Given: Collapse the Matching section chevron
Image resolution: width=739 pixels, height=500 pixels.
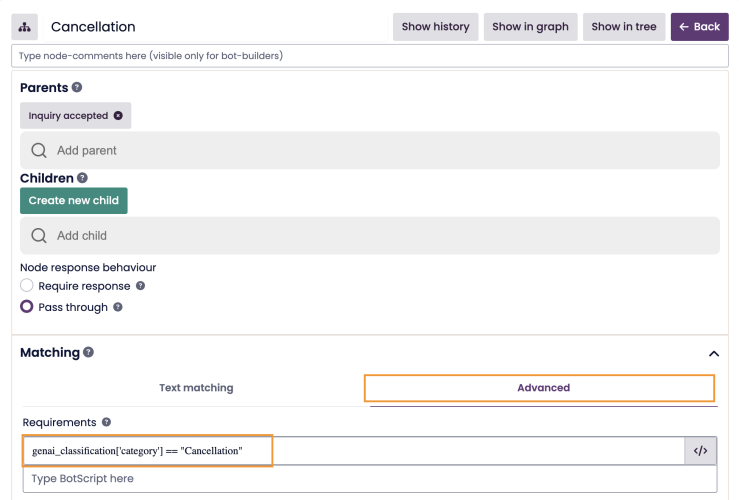Looking at the screenshot, I should pos(713,354).
